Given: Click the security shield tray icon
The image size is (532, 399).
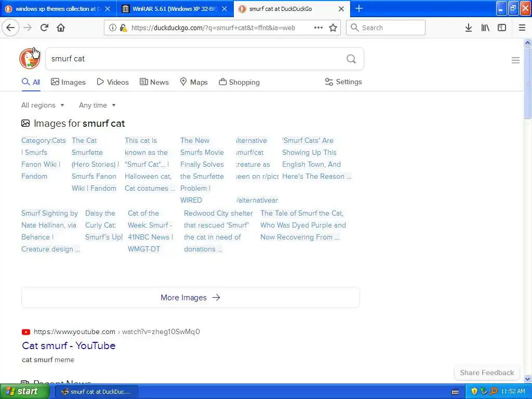Looking at the screenshot, I should coord(474,392).
